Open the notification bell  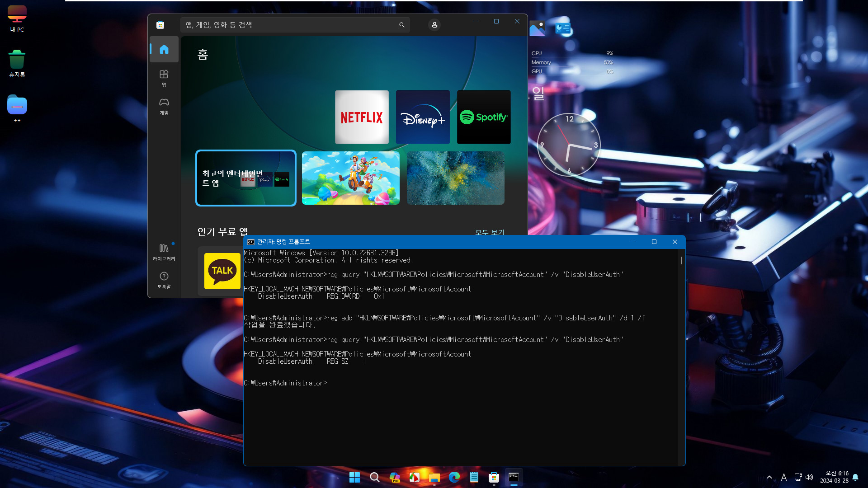[855, 477]
